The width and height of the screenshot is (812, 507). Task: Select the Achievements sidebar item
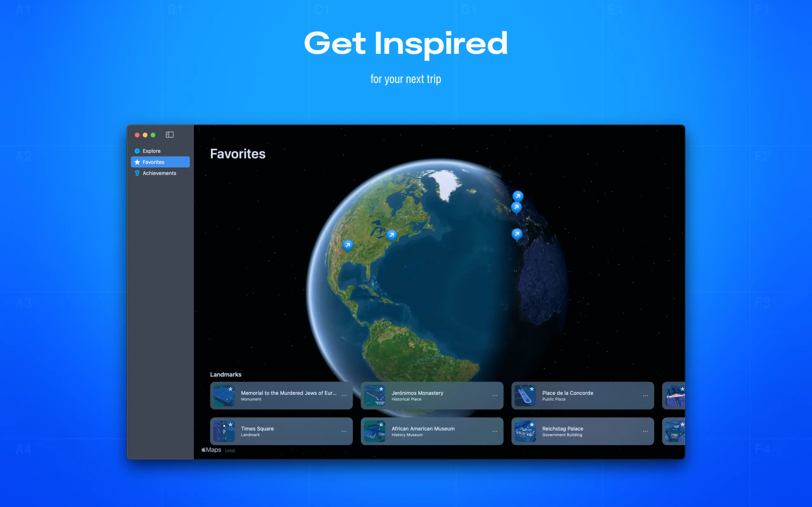pyautogui.click(x=159, y=173)
